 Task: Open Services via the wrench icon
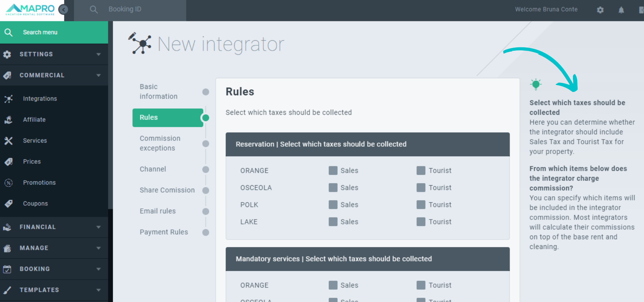click(x=8, y=141)
